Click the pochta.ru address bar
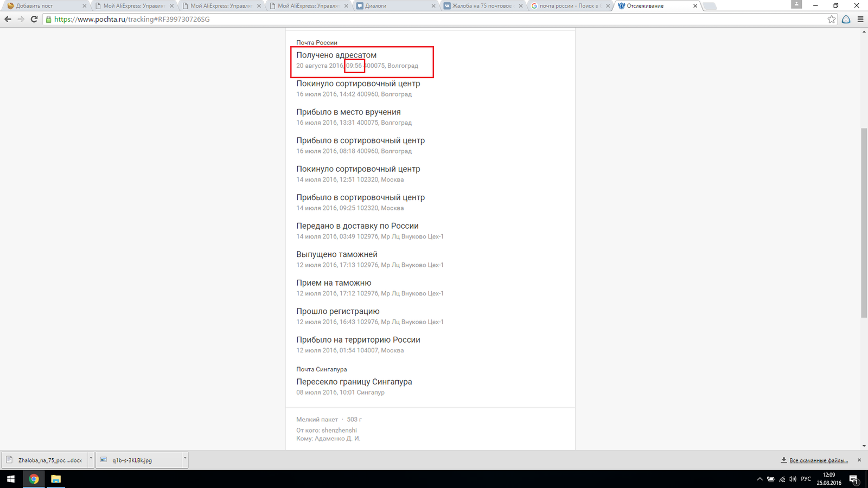Screen dimensions: 868x488 click(434, 19)
